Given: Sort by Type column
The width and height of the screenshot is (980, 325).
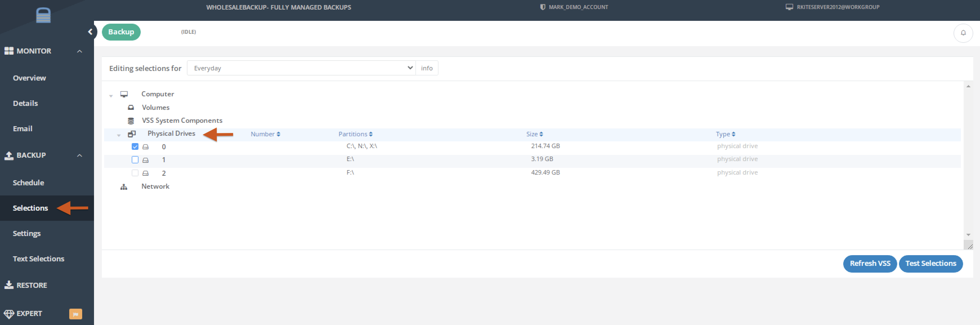Looking at the screenshot, I should (x=726, y=134).
